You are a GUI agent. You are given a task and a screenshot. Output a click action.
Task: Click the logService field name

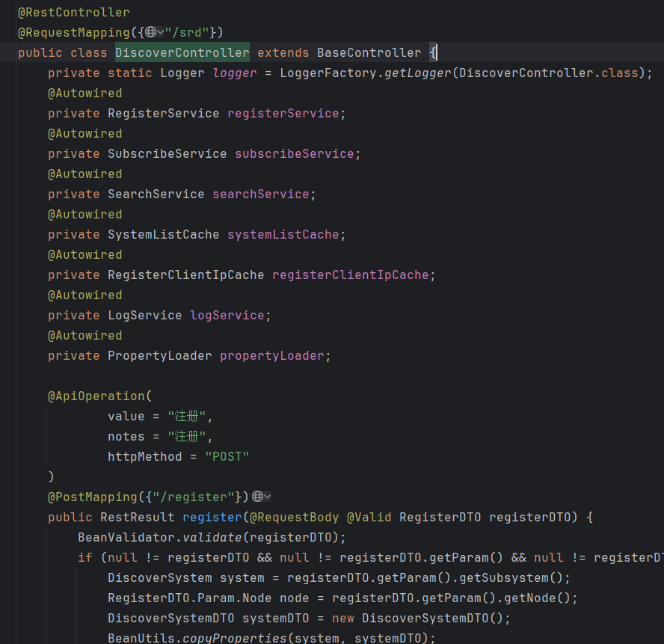tap(227, 315)
